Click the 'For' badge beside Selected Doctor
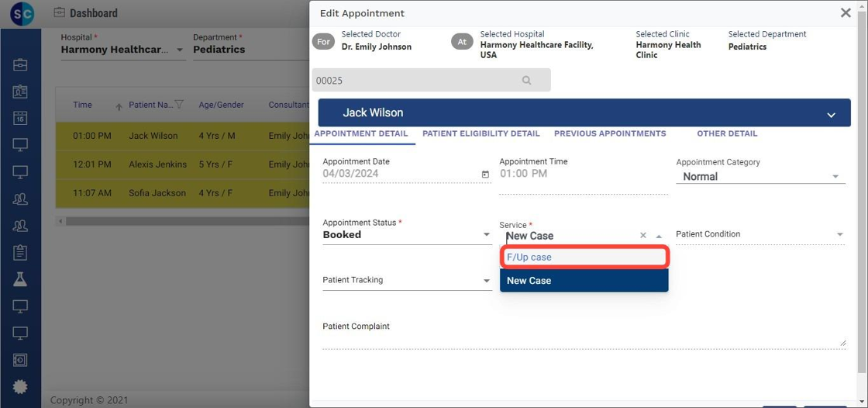This screenshot has width=868, height=408. pyautogui.click(x=323, y=42)
